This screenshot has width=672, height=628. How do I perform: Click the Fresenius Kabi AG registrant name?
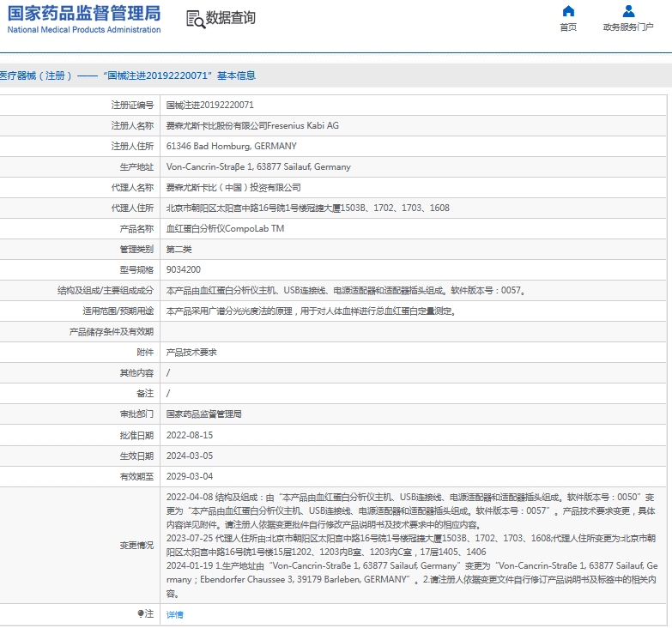pyautogui.click(x=252, y=125)
